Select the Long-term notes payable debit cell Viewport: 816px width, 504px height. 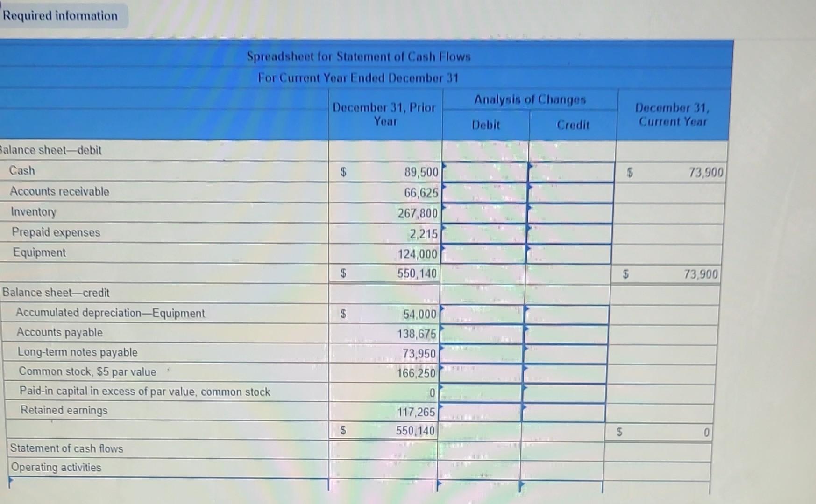(481, 354)
